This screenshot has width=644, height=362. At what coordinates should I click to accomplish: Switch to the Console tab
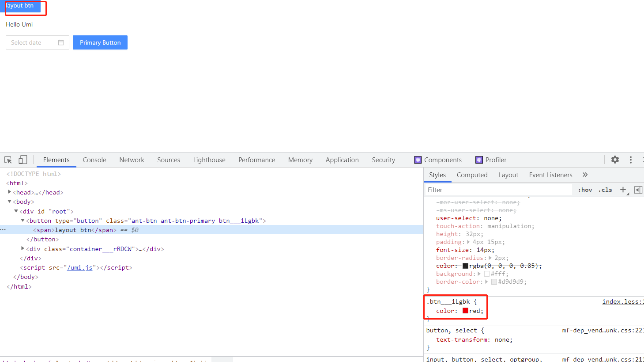(94, 160)
